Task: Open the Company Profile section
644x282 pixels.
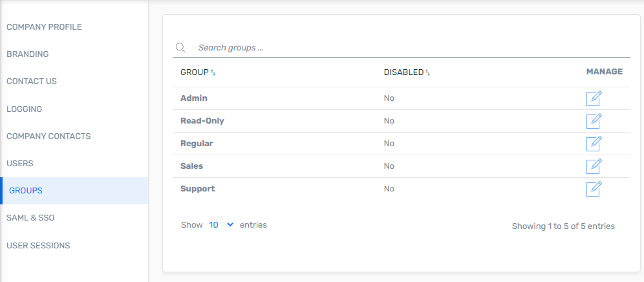Action: click(45, 27)
